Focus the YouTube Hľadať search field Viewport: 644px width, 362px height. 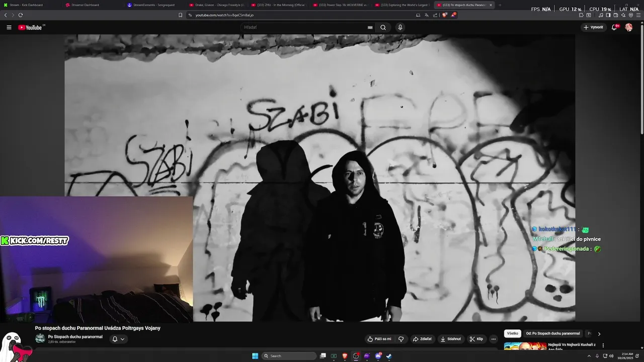click(x=304, y=27)
